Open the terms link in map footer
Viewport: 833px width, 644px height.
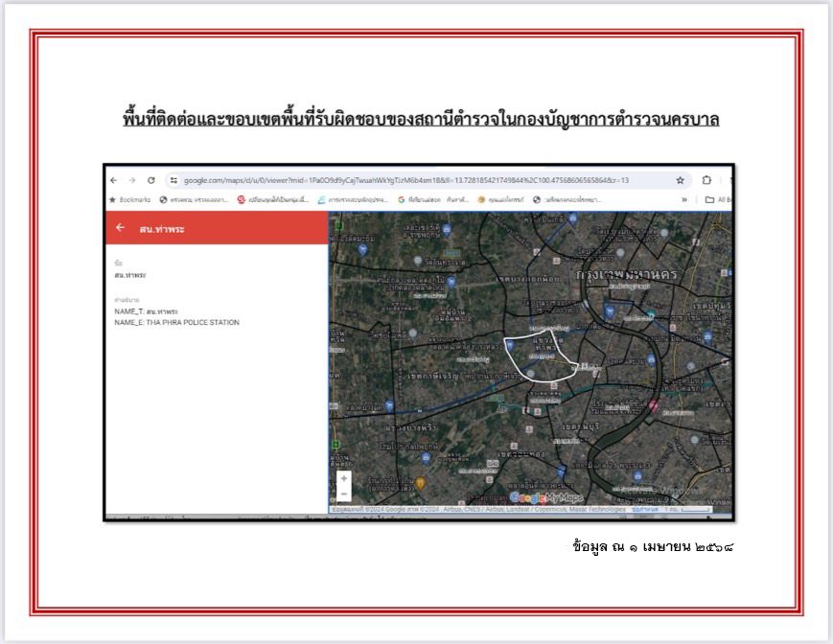(x=645, y=510)
